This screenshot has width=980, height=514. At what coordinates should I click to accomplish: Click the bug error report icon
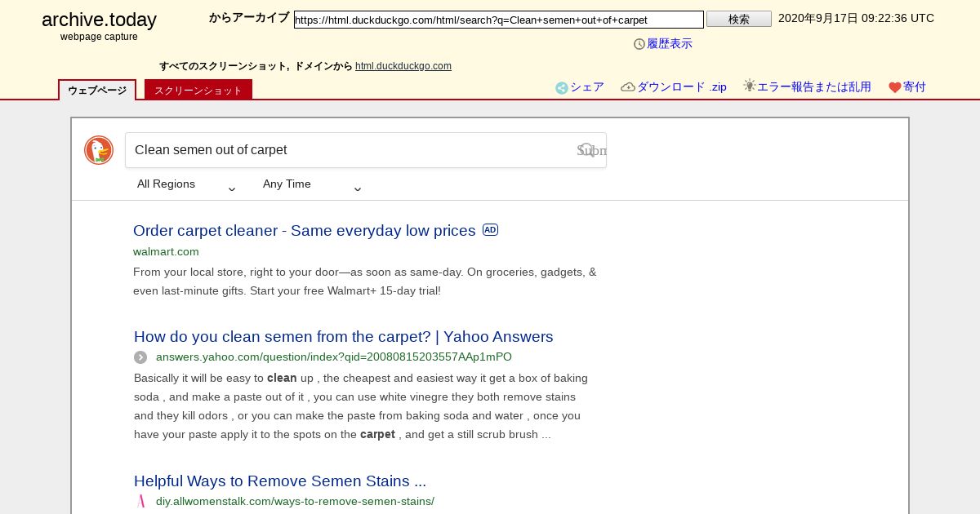click(x=749, y=86)
